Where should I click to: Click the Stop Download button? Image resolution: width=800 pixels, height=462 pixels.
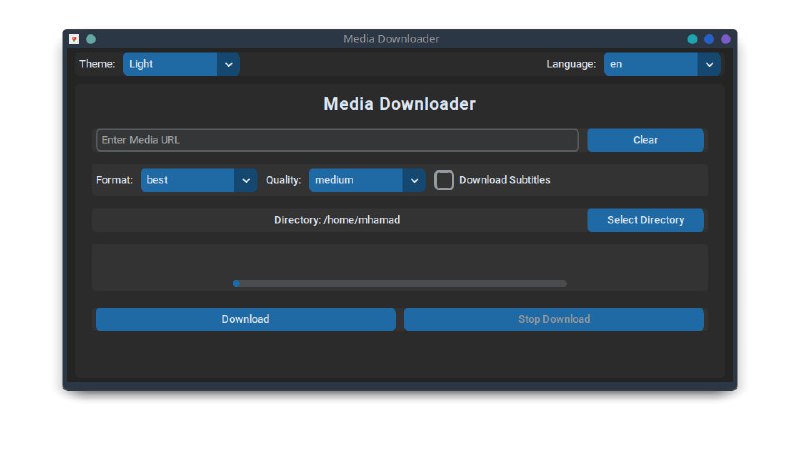(554, 319)
